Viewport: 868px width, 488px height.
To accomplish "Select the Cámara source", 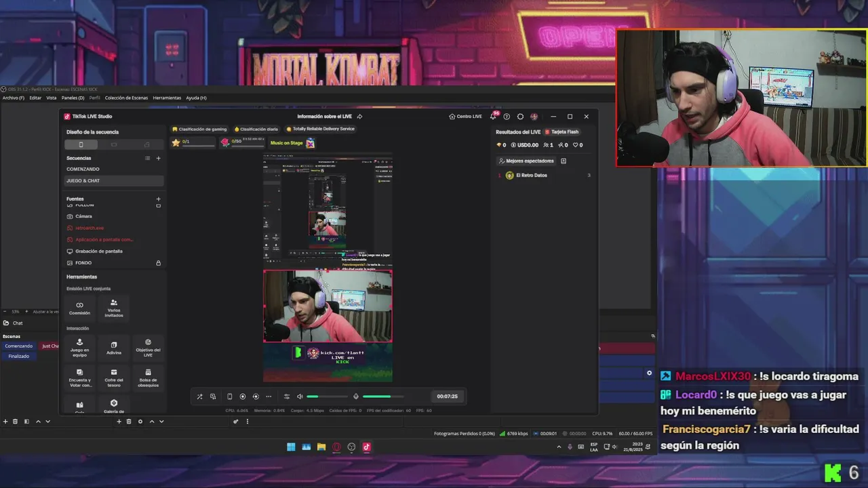I will [114, 216].
